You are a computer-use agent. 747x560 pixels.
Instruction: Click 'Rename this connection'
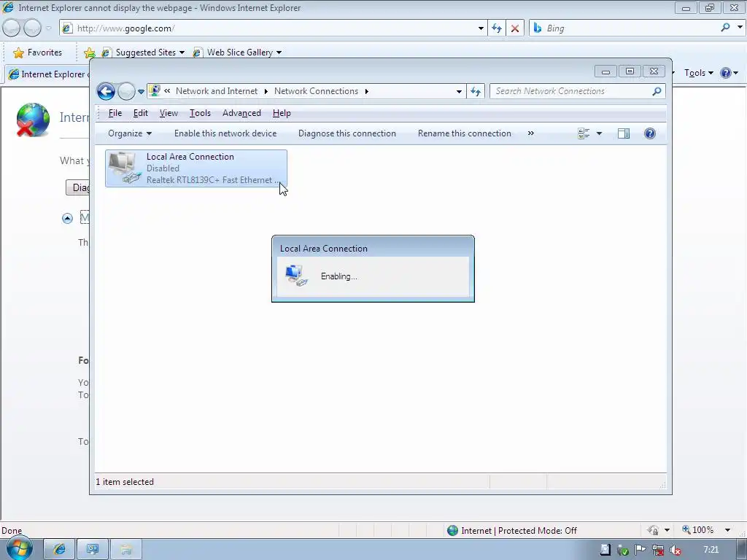(465, 133)
